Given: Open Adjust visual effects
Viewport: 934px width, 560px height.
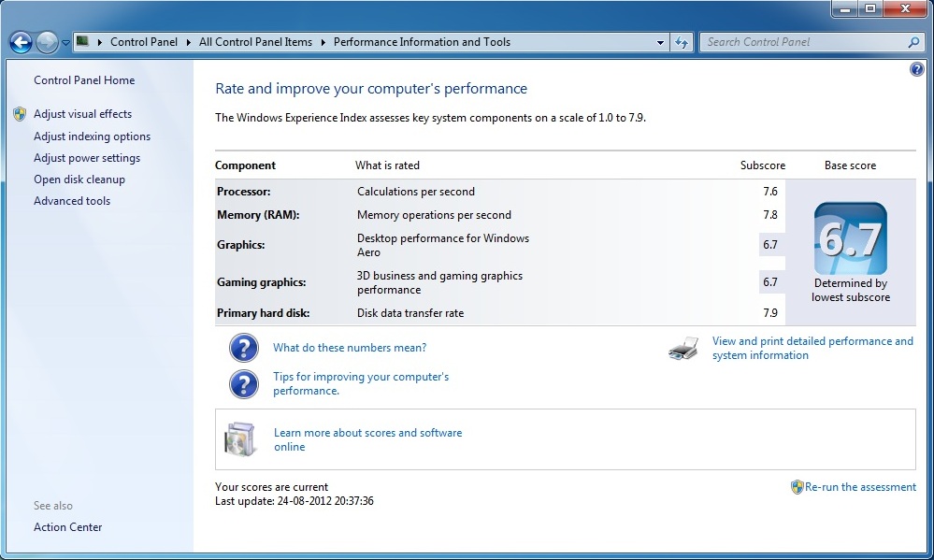Looking at the screenshot, I should coord(82,114).
